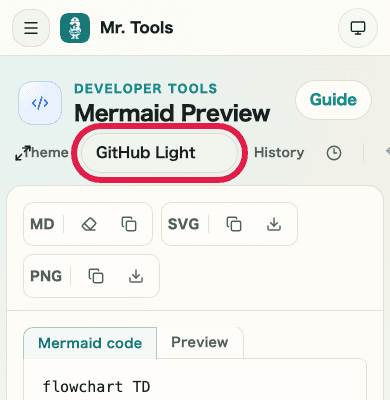This screenshot has height=400, width=390.
Task: Click the Mr. Tools site title
Action: tap(137, 28)
